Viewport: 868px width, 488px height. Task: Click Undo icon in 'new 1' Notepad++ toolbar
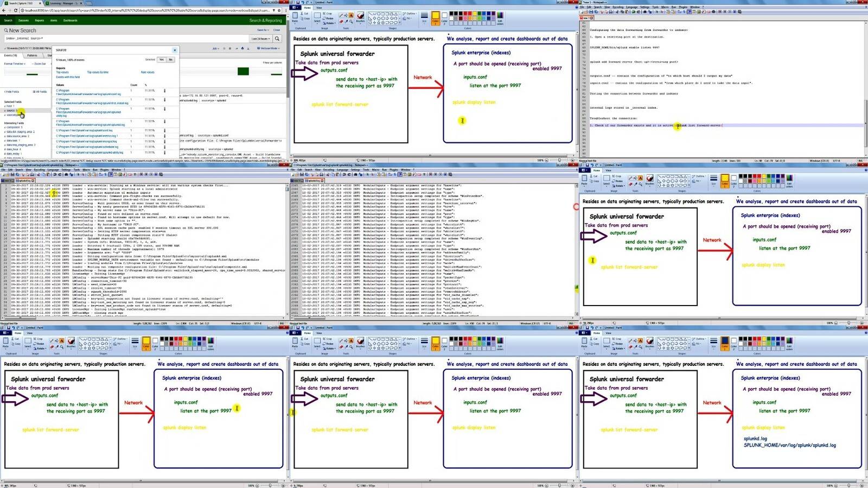(634, 12)
